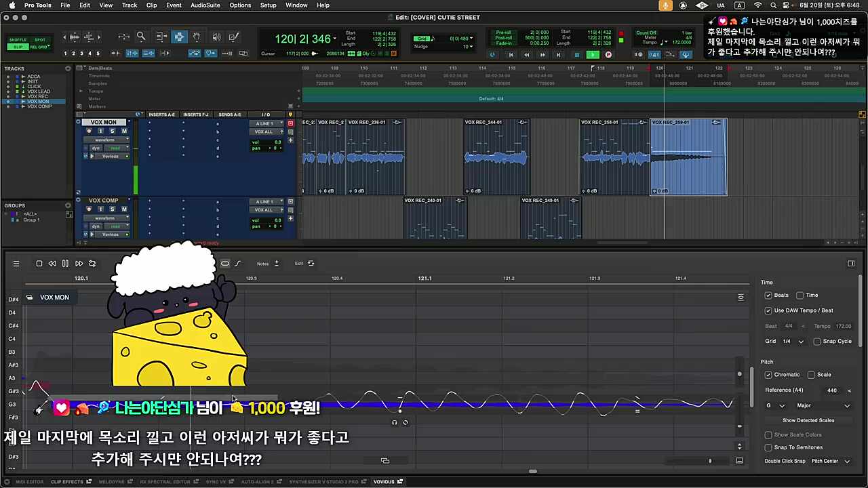
Task: Solo the VOX MON track
Action: pos(113,131)
